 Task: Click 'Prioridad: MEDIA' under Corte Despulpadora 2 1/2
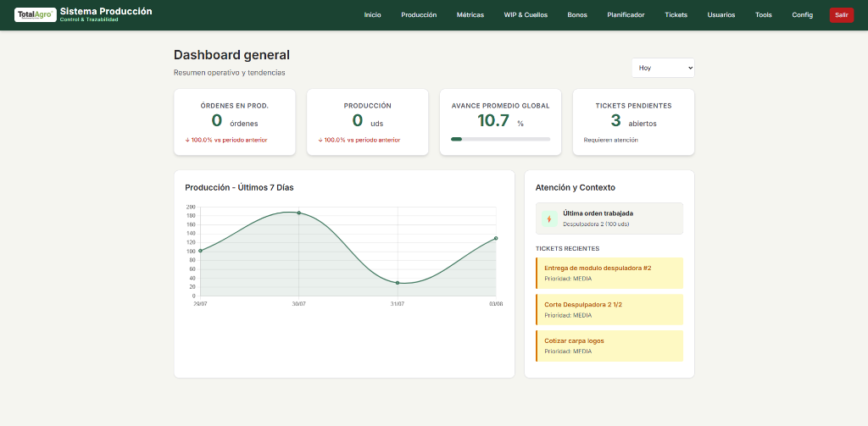[568, 315]
